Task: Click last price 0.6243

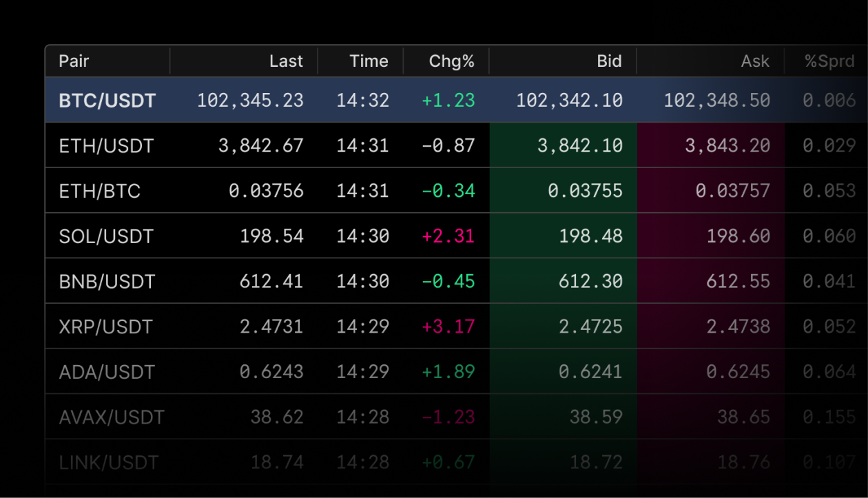Action: coord(271,372)
